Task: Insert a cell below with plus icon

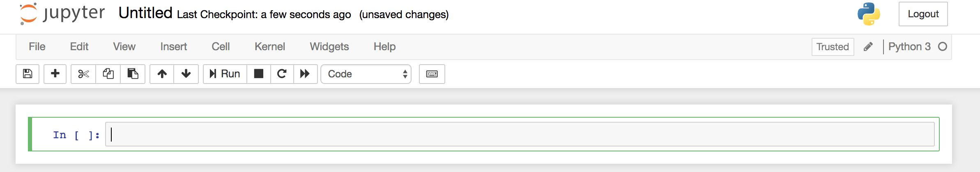Action: tap(55, 74)
